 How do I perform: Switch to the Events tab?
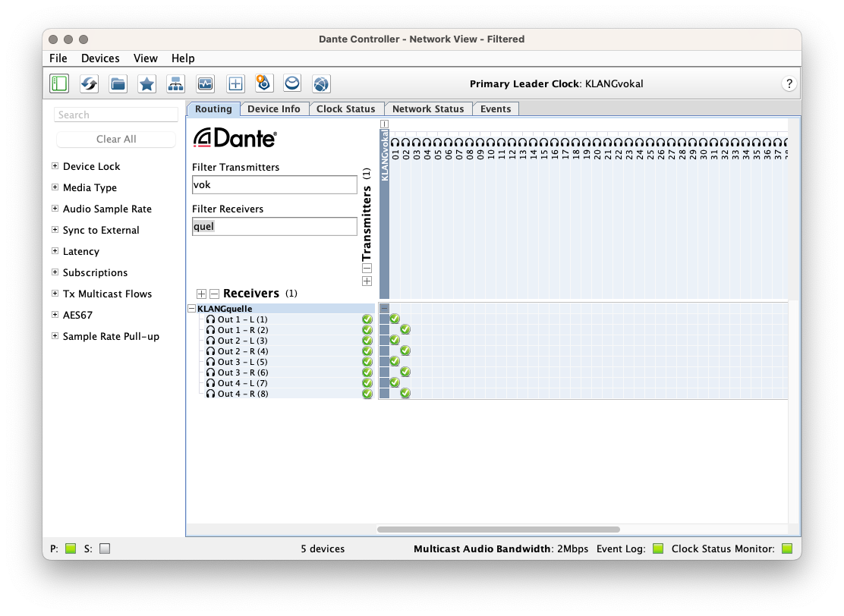[x=496, y=108]
